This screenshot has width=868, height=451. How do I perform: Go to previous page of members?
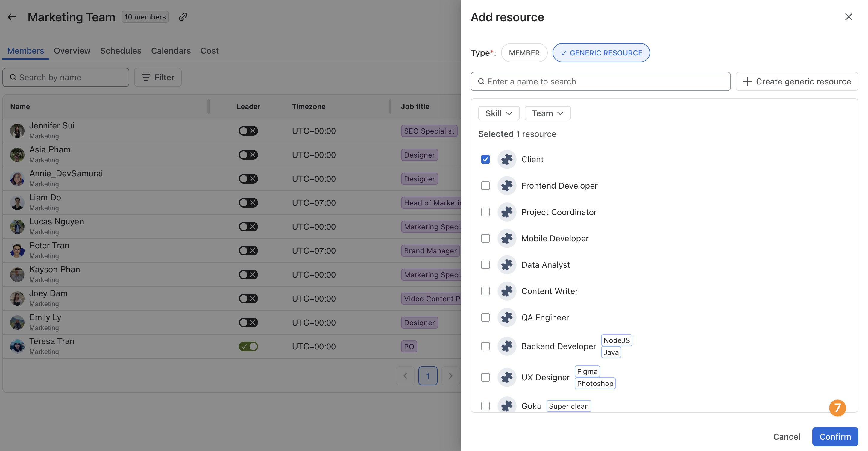point(405,376)
